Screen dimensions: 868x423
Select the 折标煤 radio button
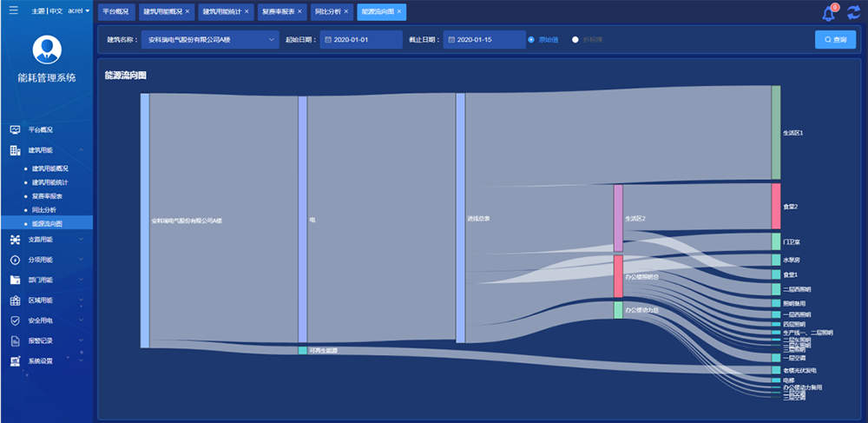[575, 40]
